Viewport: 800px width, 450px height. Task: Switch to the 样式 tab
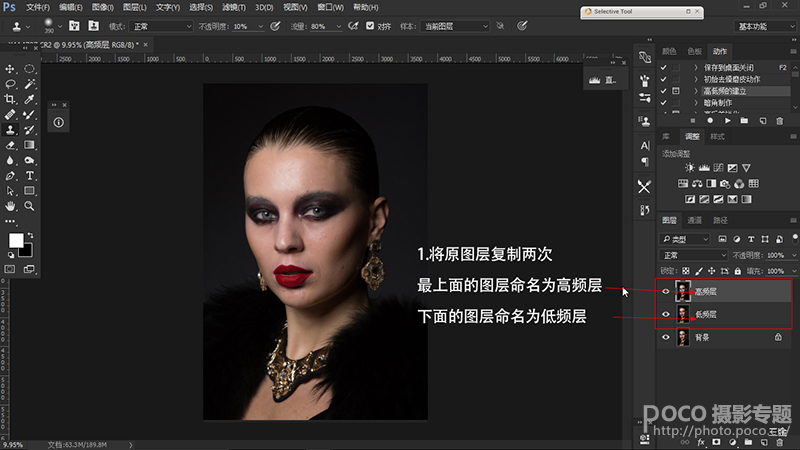(717, 136)
